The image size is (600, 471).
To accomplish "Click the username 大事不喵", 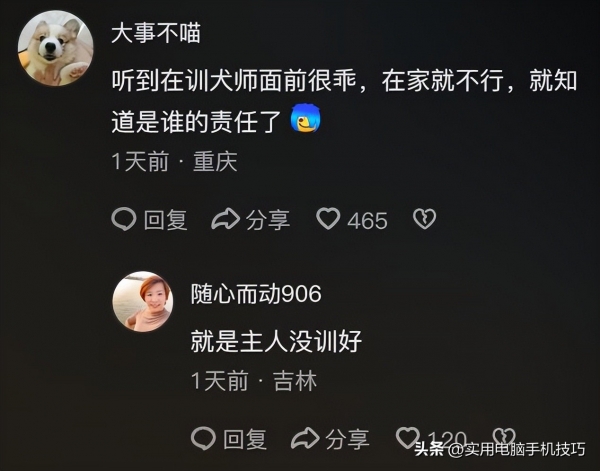I will (156, 33).
